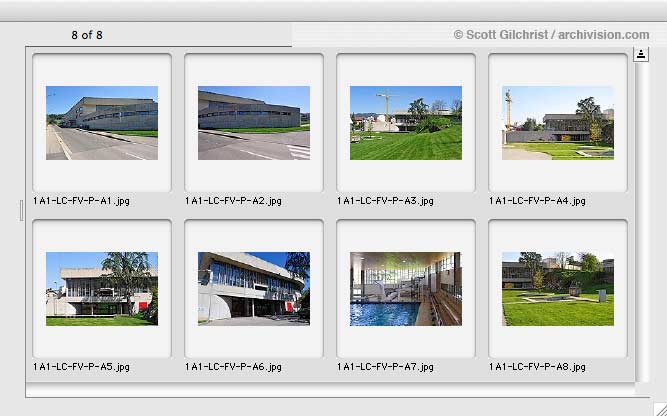Viewport: 667px width, 416px height.
Task: Click the filename label 1A1-LC-FV-P-A1.jpg
Action: tap(81, 201)
